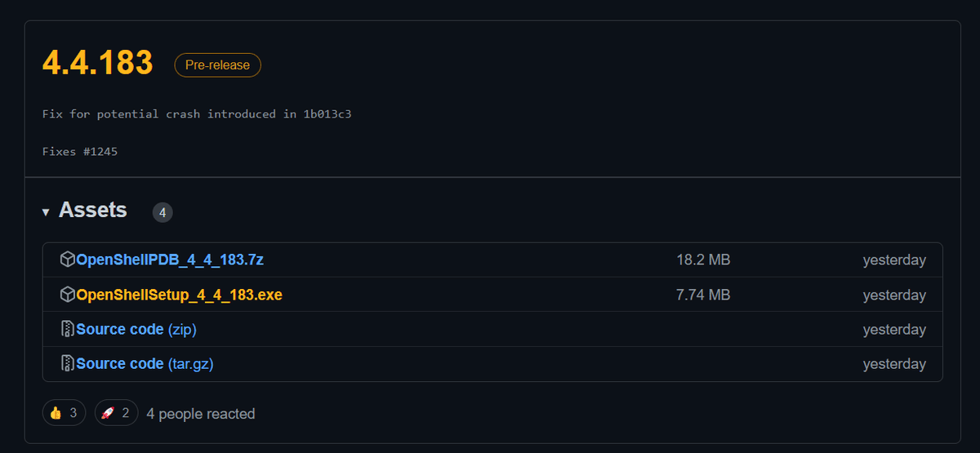Click the package icon beside OpenShellPDB_4_4_183.7z

point(68,260)
